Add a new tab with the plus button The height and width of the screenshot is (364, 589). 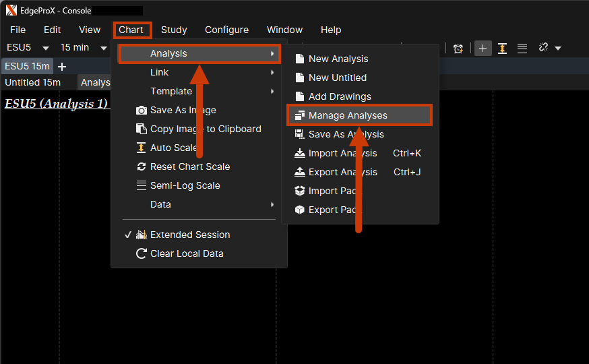pos(62,66)
